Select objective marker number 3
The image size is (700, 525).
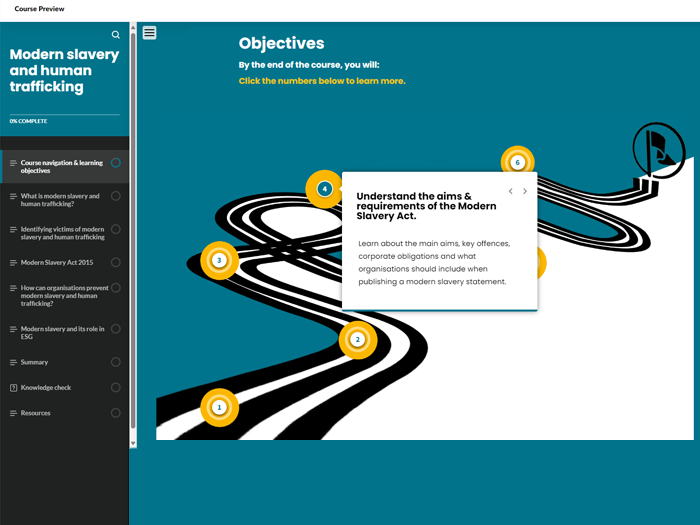pos(219,260)
